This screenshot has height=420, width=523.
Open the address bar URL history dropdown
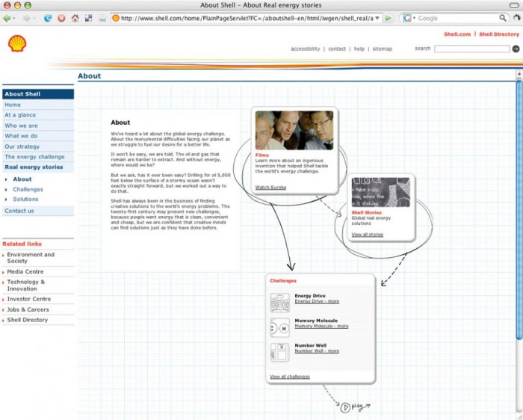coord(377,18)
